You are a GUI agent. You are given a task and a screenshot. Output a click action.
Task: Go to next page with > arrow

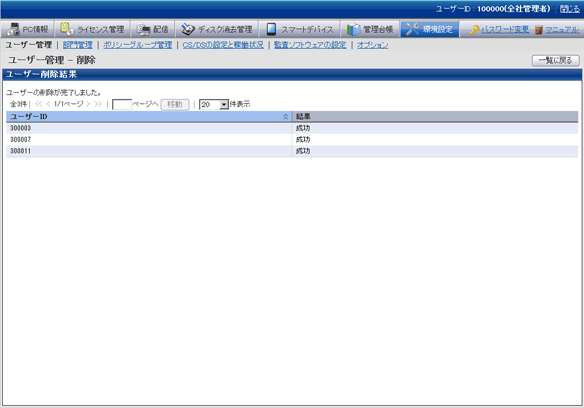[x=88, y=104]
